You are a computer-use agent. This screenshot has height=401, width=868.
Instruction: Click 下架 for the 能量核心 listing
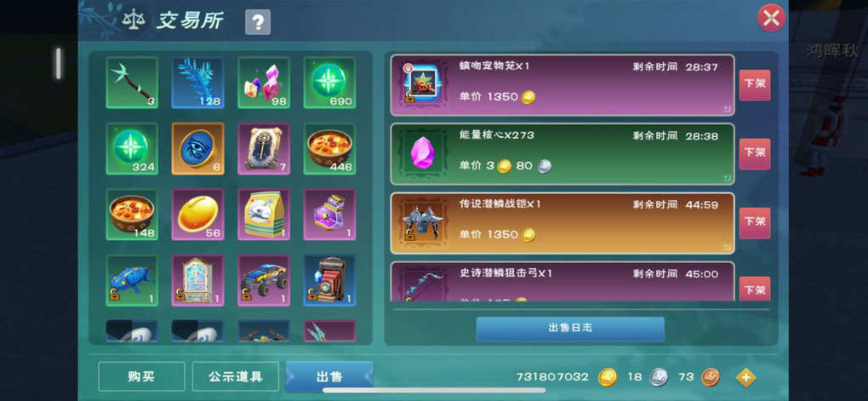pyautogui.click(x=755, y=154)
